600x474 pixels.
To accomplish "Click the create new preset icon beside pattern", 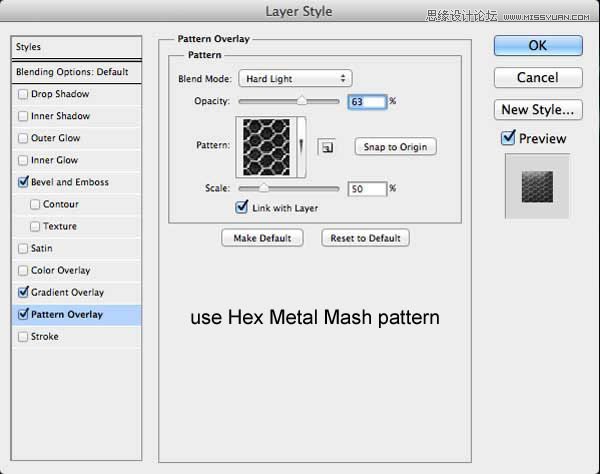I will 326,147.
